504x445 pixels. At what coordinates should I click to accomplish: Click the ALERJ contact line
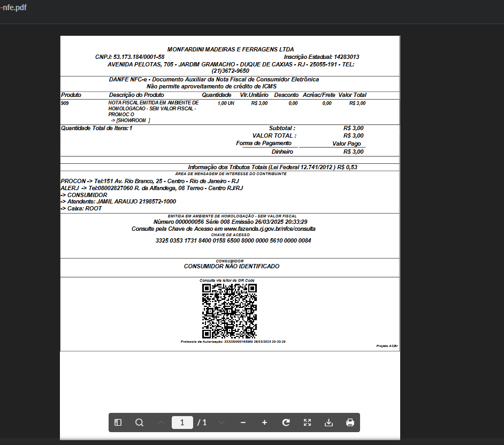click(x=152, y=188)
